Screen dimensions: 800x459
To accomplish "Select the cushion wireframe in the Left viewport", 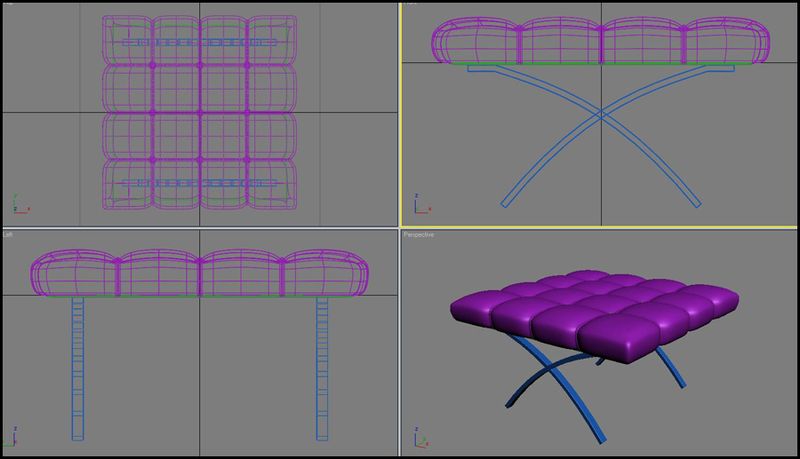I will click(x=199, y=273).
